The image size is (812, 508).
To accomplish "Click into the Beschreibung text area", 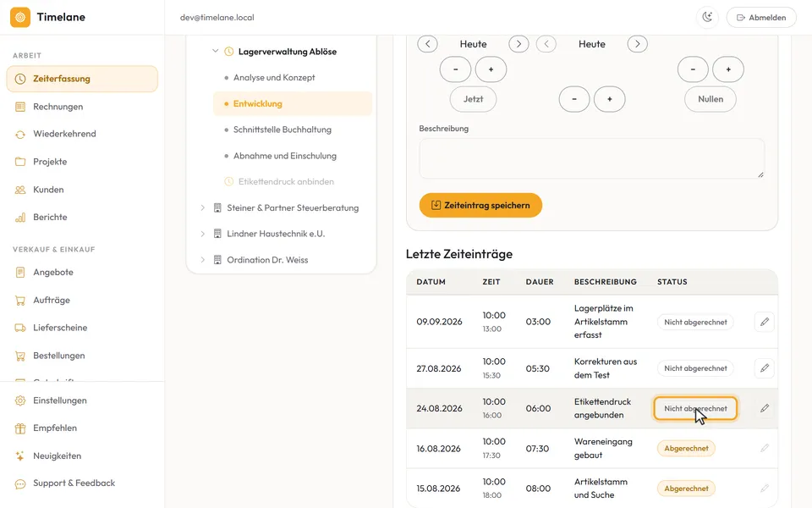I will tap(592, 158).
